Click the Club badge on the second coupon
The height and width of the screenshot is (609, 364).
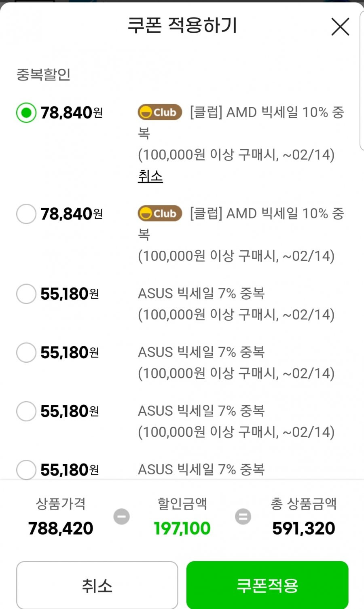[160, 213]
